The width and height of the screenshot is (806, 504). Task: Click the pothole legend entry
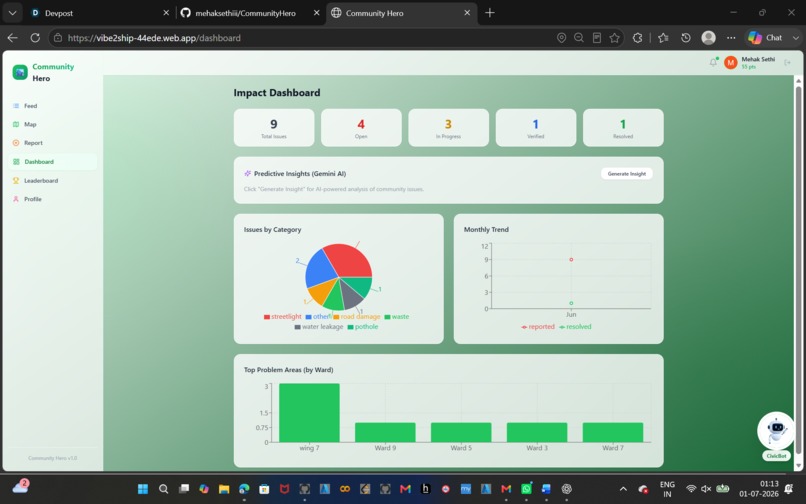click(x=363, y=327)
